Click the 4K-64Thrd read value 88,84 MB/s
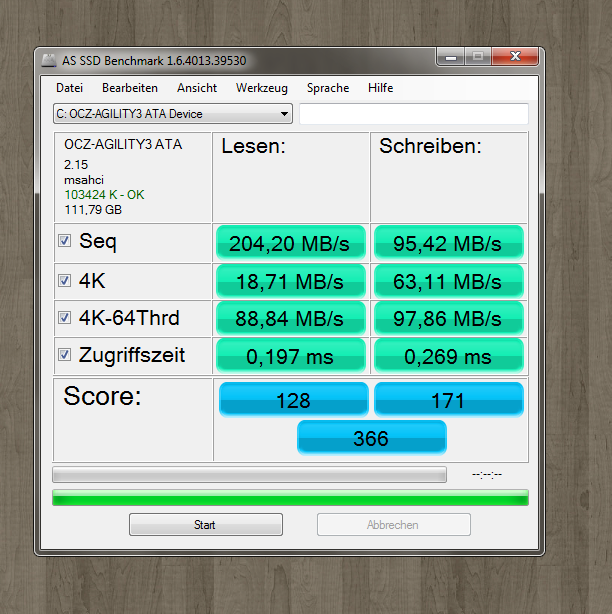 [291, 318]
